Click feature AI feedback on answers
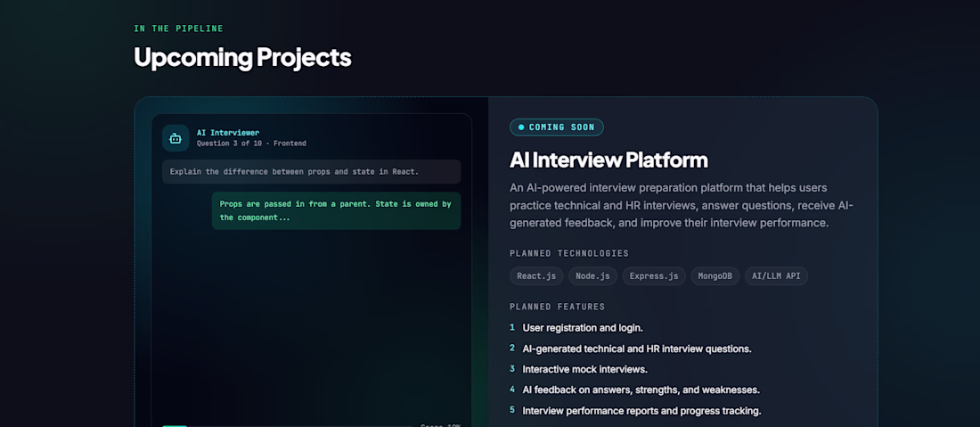Image resolution: width=980 pixels, height=427 pixels. 641,390
